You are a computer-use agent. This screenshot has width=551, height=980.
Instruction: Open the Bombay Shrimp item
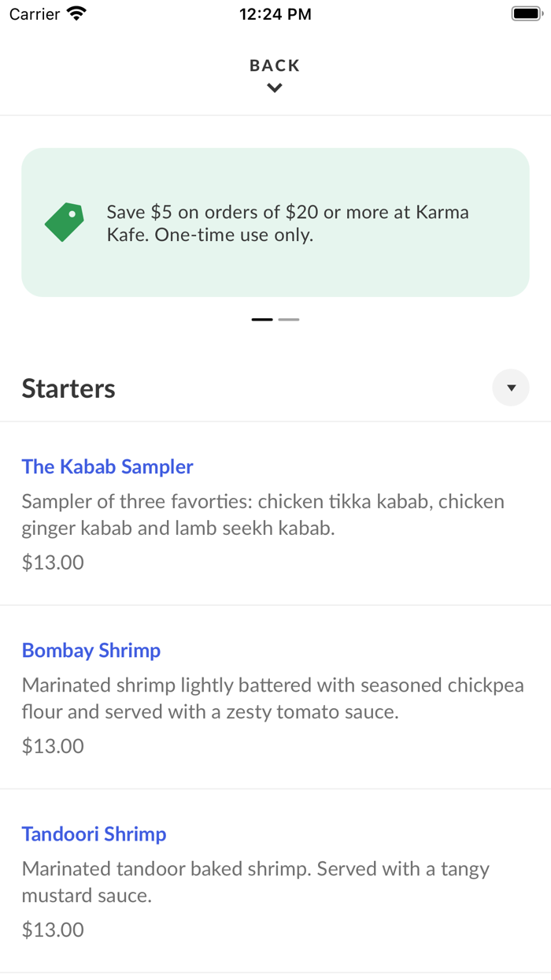(x=91, y=651)
